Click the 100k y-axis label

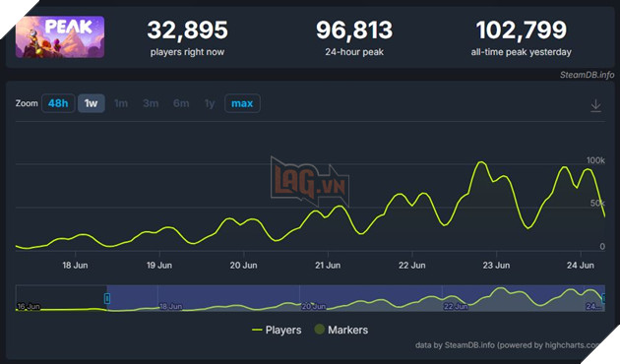point(595,160)
